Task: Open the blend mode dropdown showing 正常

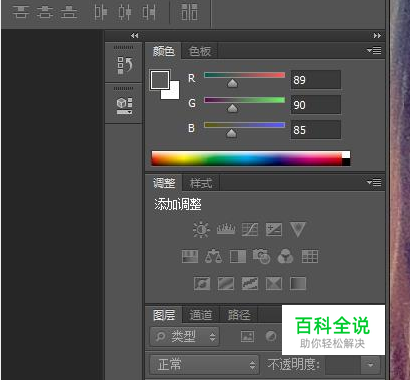Action: pos(204,365)
